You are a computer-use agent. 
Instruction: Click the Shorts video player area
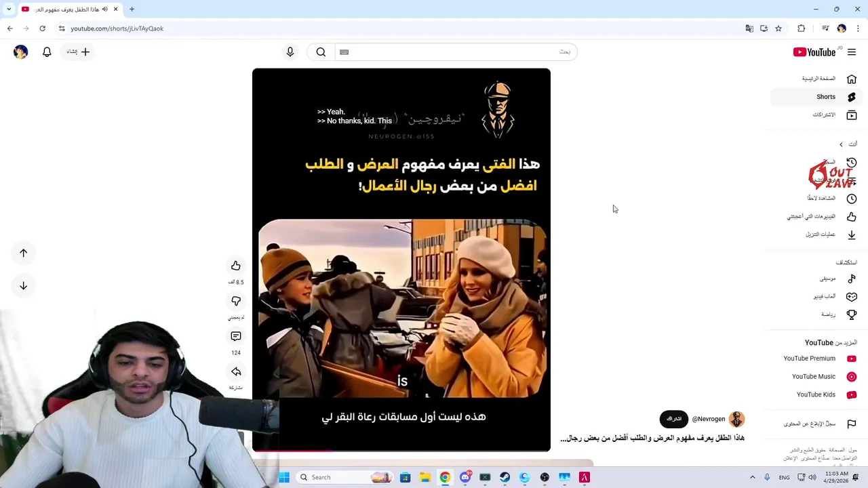401,260
